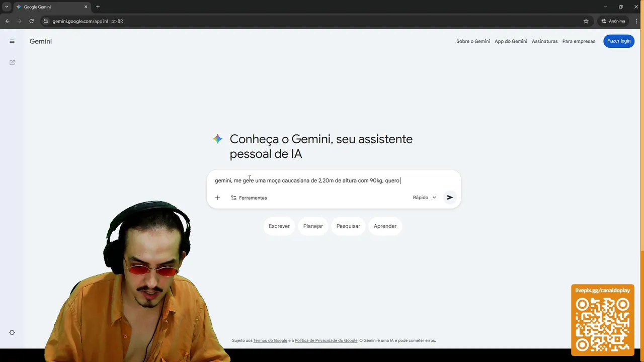Start a new chat with the edit icon
Screen dimensions: 644x362
tap(12, 62)
